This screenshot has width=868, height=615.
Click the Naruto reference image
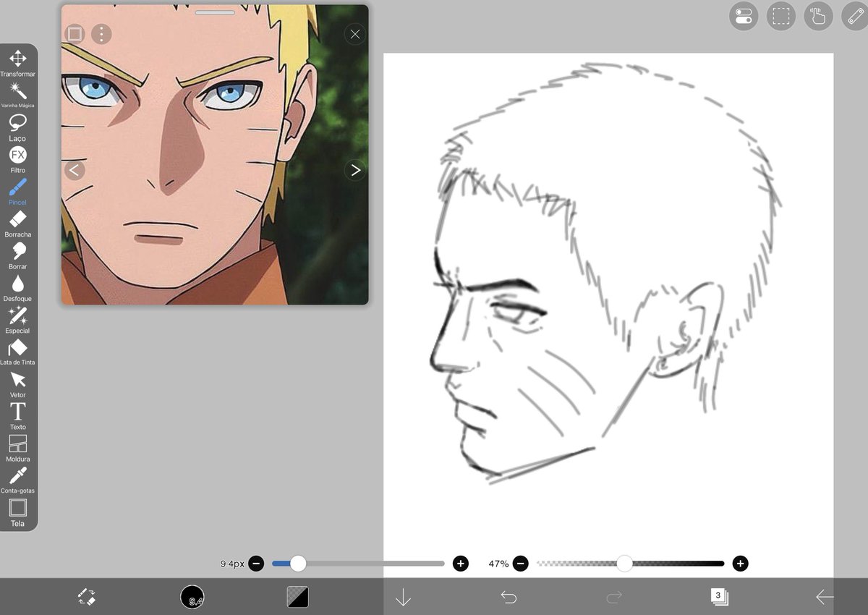point(215,155)
